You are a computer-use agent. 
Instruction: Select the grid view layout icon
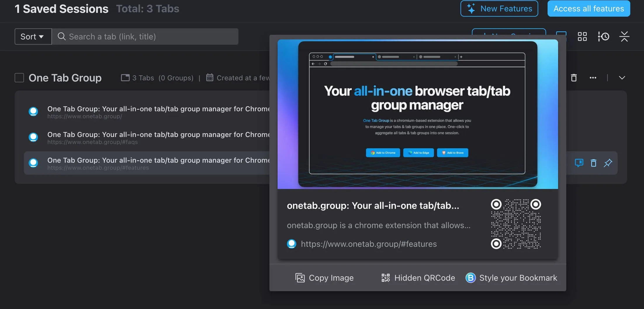[582, 37]
